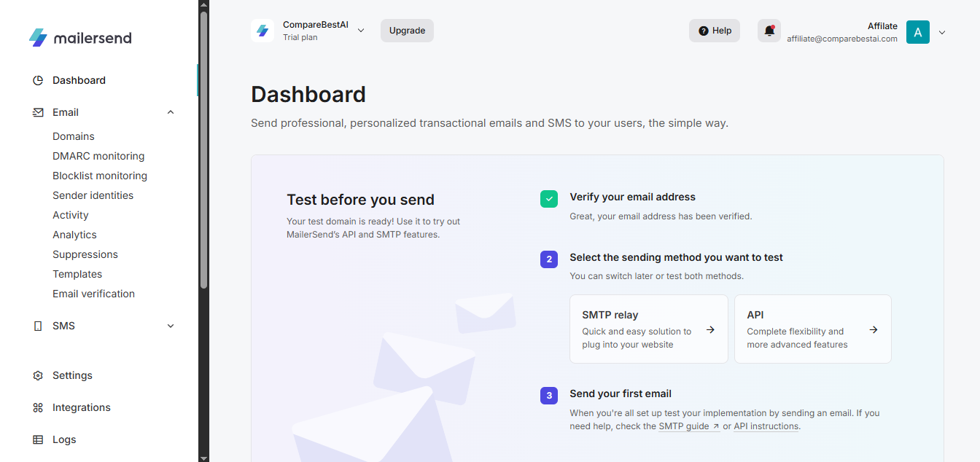Viewport: 980px width, 462px height.
Task: Click the CompareBestAI workspace logo icon
Action: click(x=262, y=31)
